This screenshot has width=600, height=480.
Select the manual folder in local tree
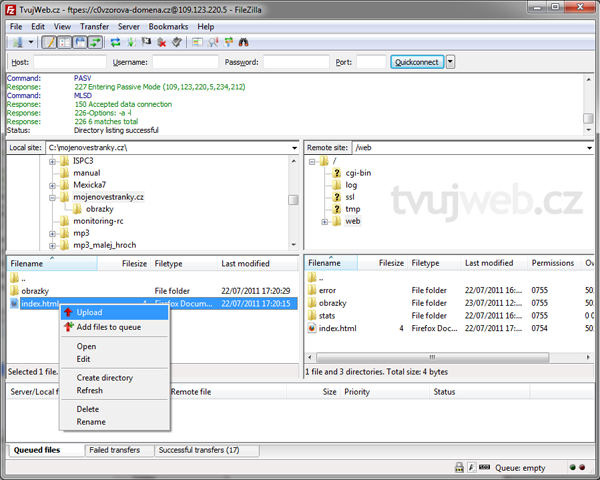click(87, 173)
